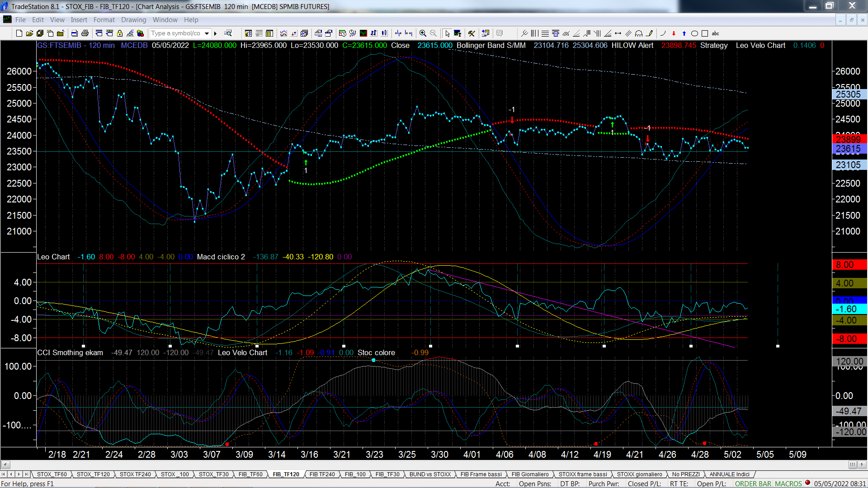Switch to the FIB Giornaliero tab
The width and height of the screenshot is (868, 488).
click(x=530, y=474)
